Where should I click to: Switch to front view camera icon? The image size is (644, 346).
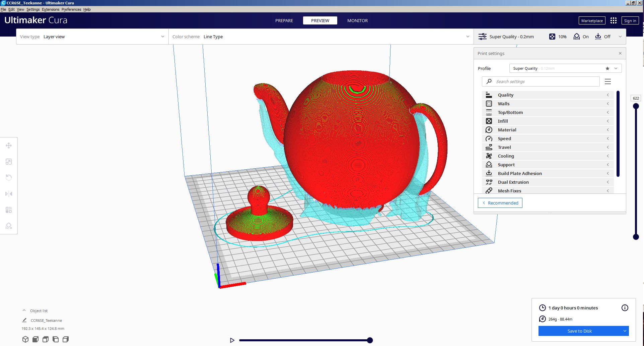[35, 339]
